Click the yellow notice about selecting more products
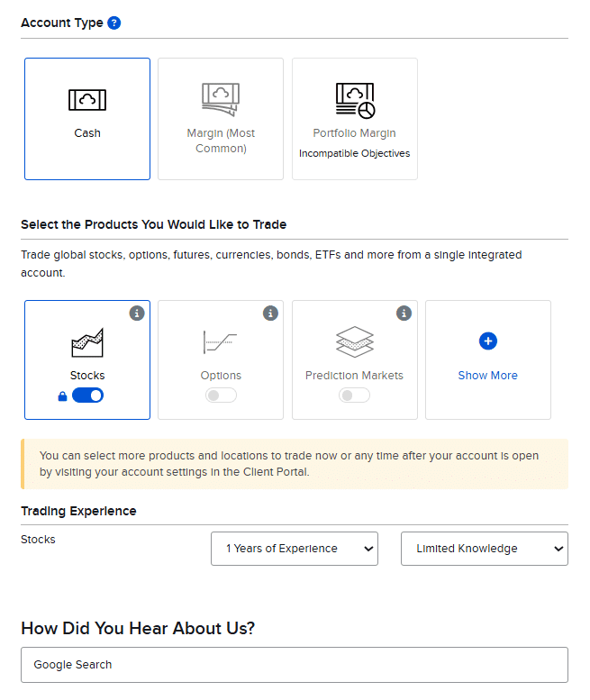The image size is (590, 700). (295, 464)
